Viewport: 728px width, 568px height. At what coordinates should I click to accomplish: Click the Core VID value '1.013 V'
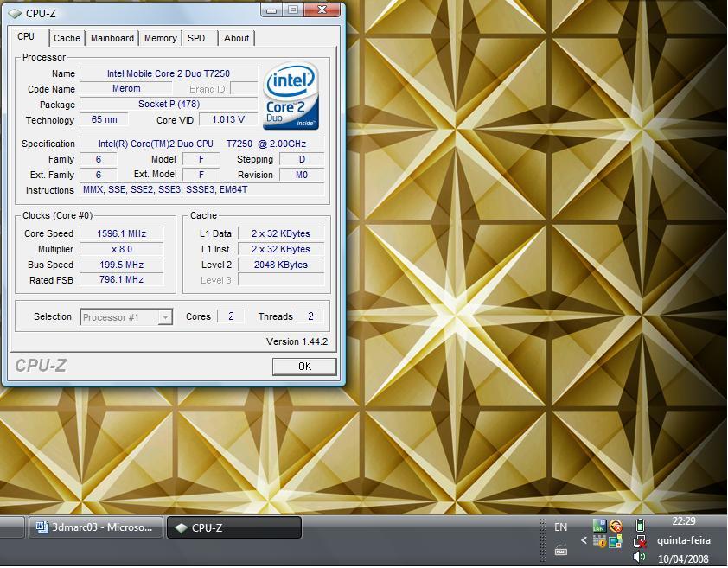pyautogui.click(x=228, y=119)
